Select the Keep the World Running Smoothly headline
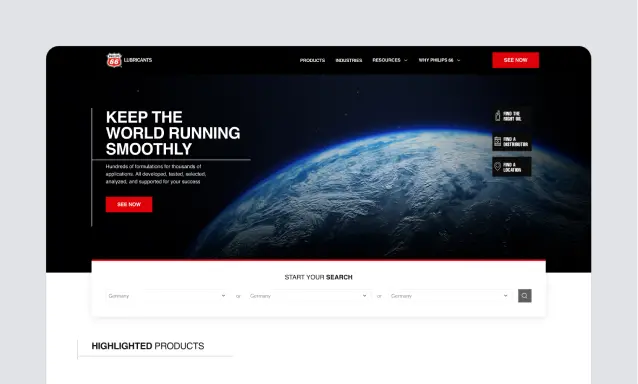 173,133
